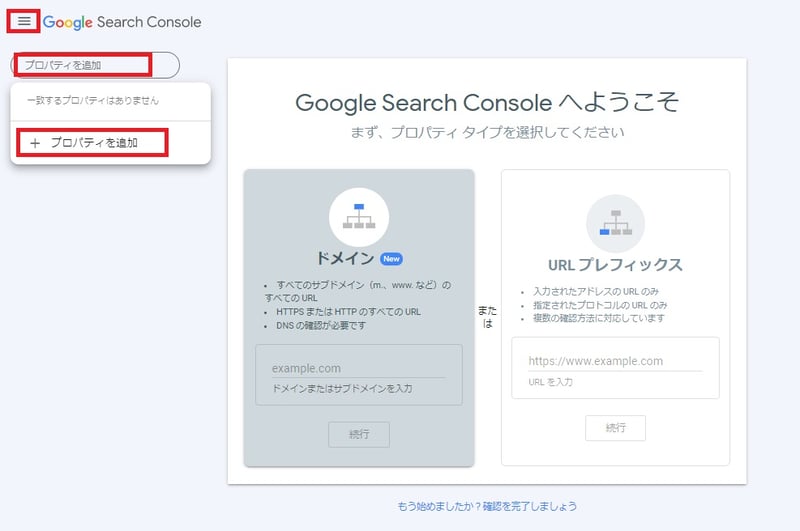Click the URL prefix property type icon

[x=615, y=224]
